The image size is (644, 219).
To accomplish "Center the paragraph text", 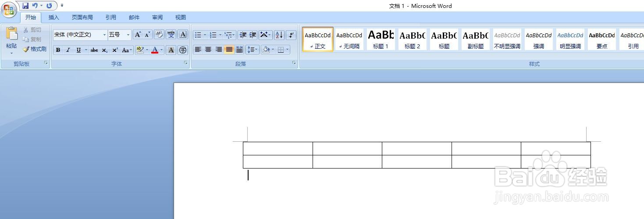I will [x=208, y=50].
